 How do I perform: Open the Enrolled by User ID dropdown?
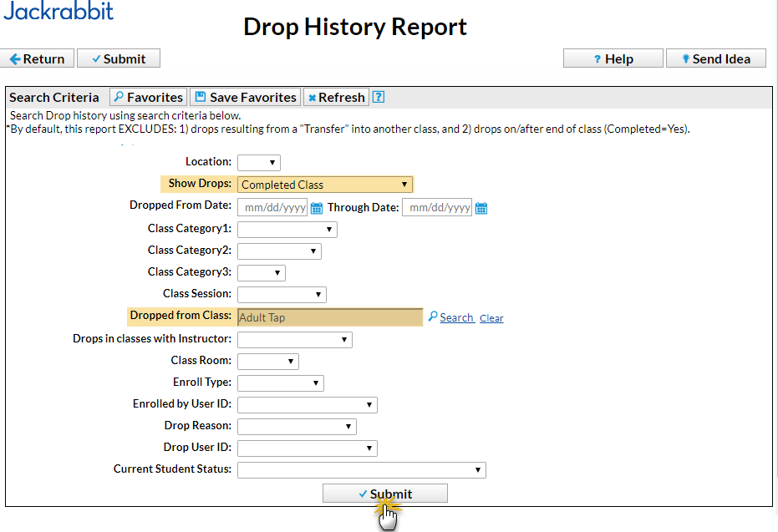coord(308,405)
